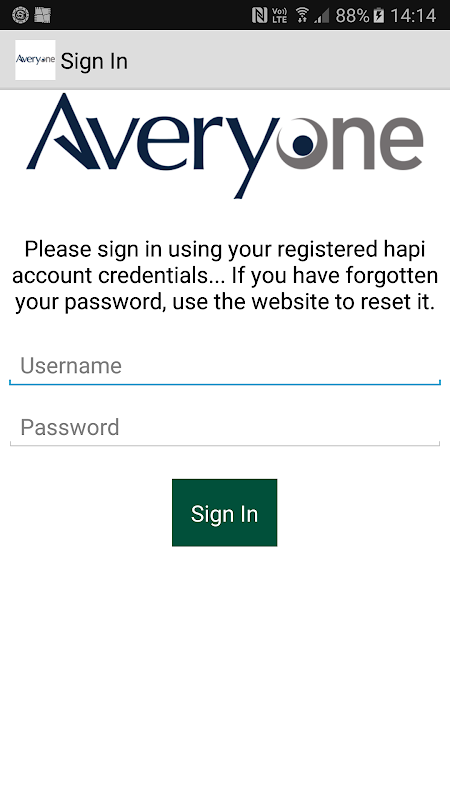
Task: Click the green Sign In button
Action: pos(224,513)
